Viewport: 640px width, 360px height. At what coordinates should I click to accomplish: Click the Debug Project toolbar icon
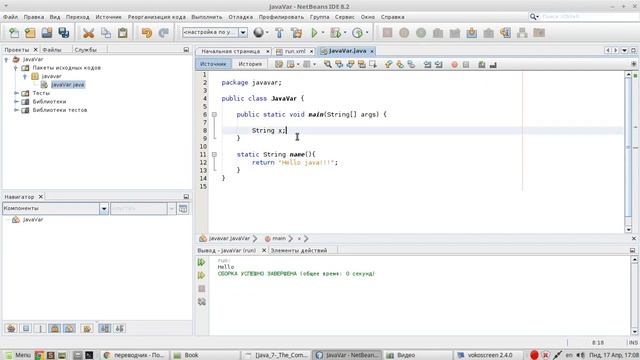coord(336,33)
